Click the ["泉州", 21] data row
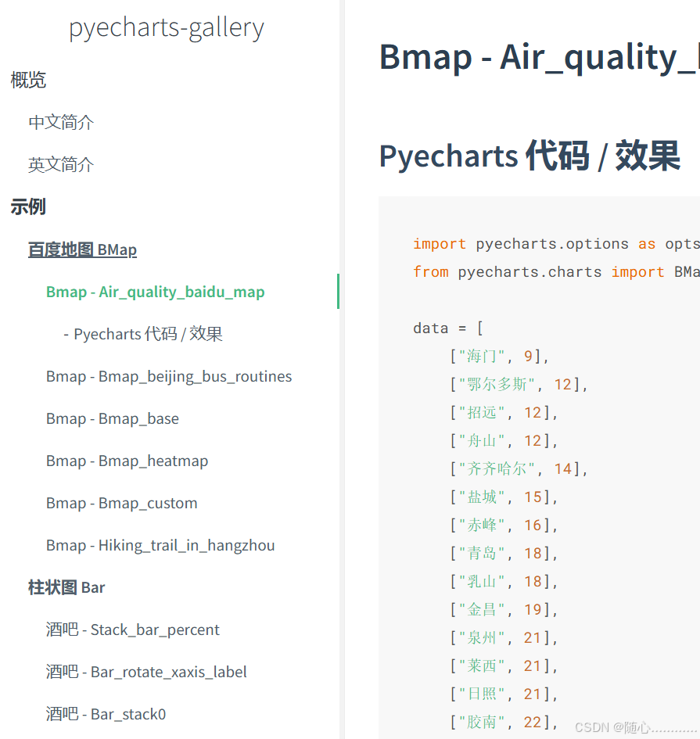Image resolution: width=700 pixels, height=739 pixels. click(x=504, y=637)
